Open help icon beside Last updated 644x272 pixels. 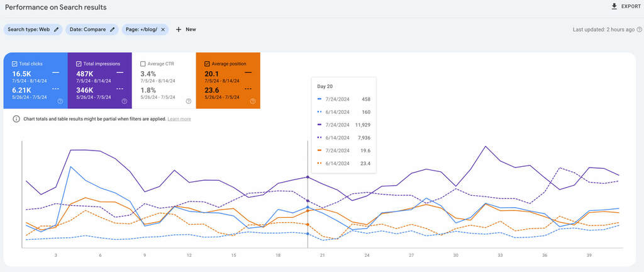click(x=639, y=30)
